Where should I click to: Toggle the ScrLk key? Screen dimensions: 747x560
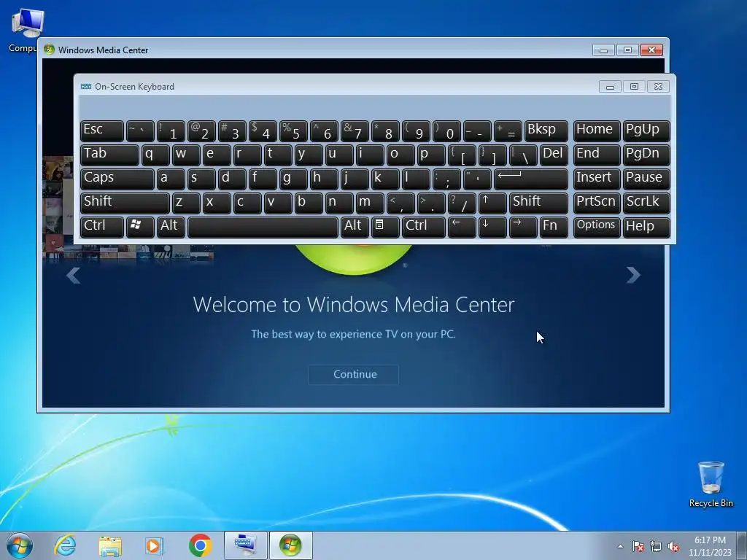[646, 203]
